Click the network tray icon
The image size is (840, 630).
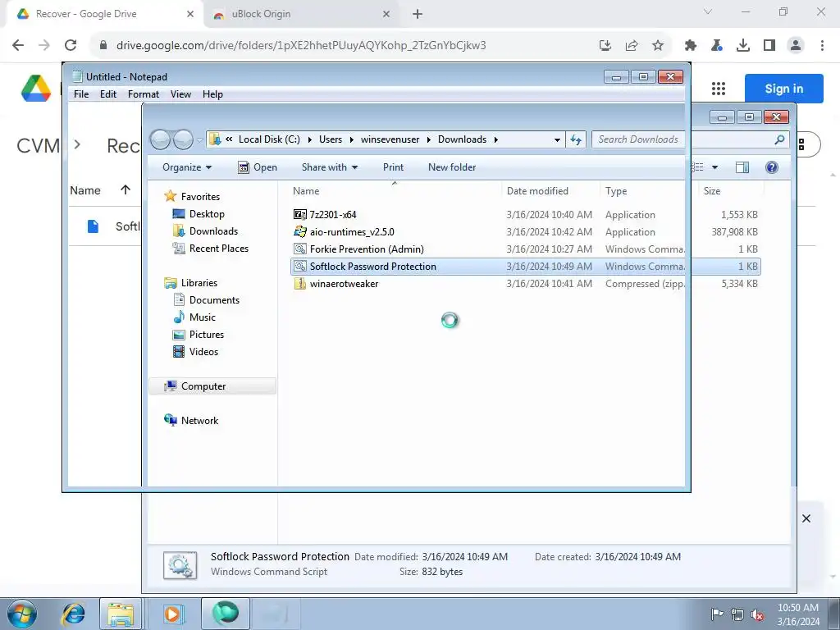[737, 614]
